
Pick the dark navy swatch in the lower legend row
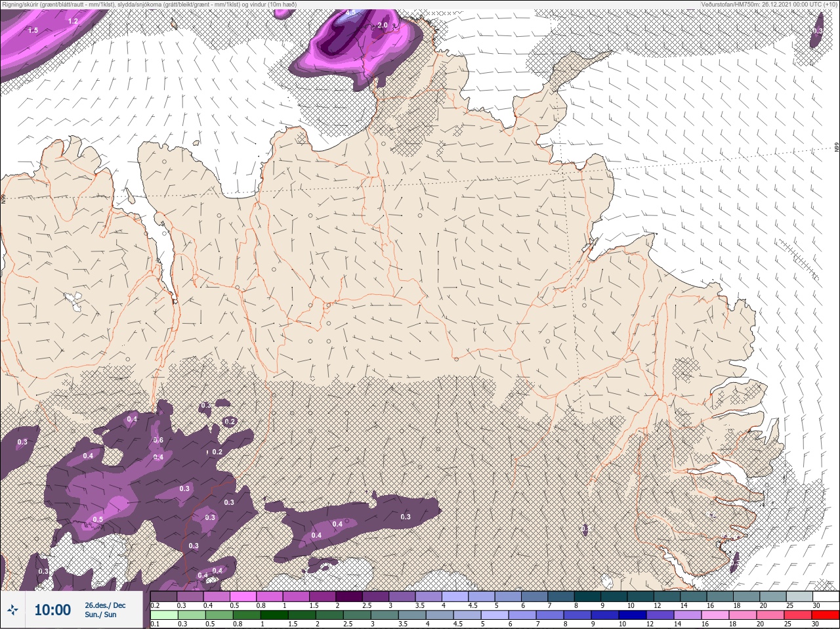tap(631, 615)
